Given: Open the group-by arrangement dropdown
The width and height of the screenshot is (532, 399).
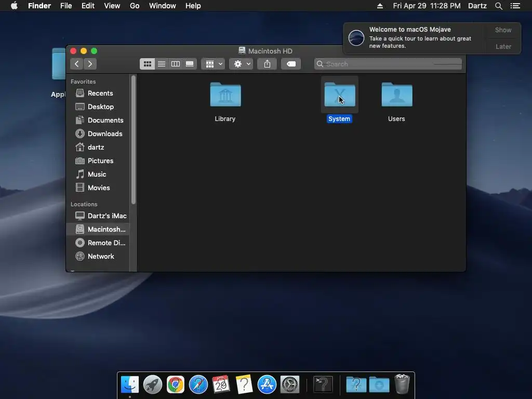Looking at the screenshot, I should click(x=214, y=64).
